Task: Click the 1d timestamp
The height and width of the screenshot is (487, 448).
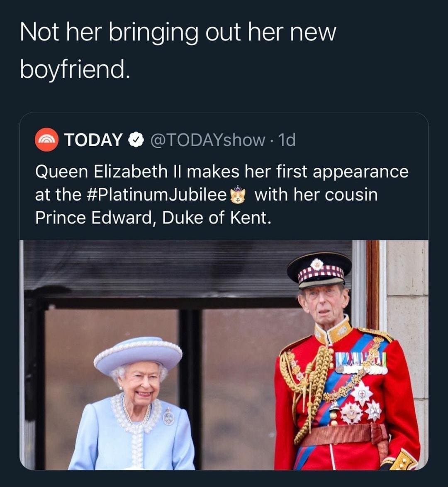Action: pyautogui.click(x=287, y=140)
